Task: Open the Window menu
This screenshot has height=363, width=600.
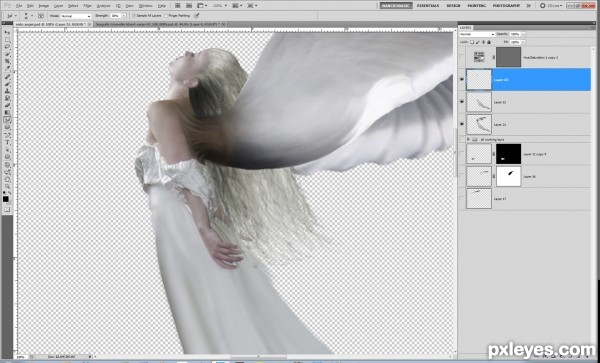Action: pyautogui.click(x=145, y=6)
